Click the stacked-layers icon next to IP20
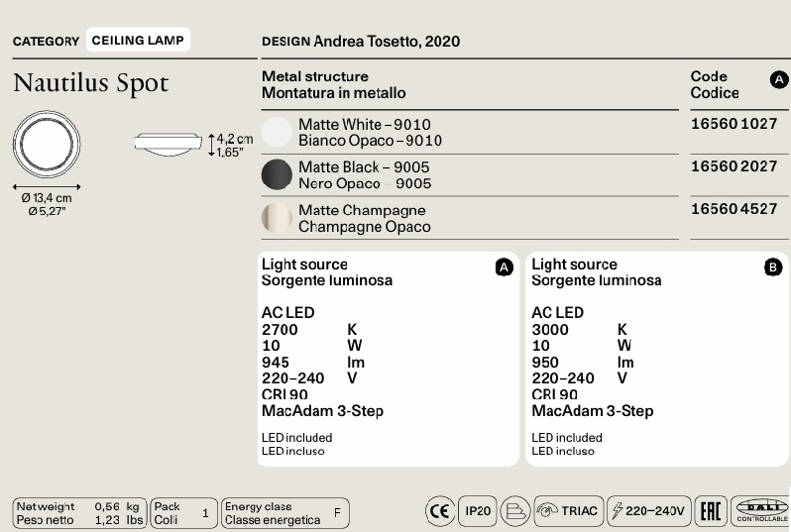The height and width of the screenshot is (532, 791). [515, 511]
